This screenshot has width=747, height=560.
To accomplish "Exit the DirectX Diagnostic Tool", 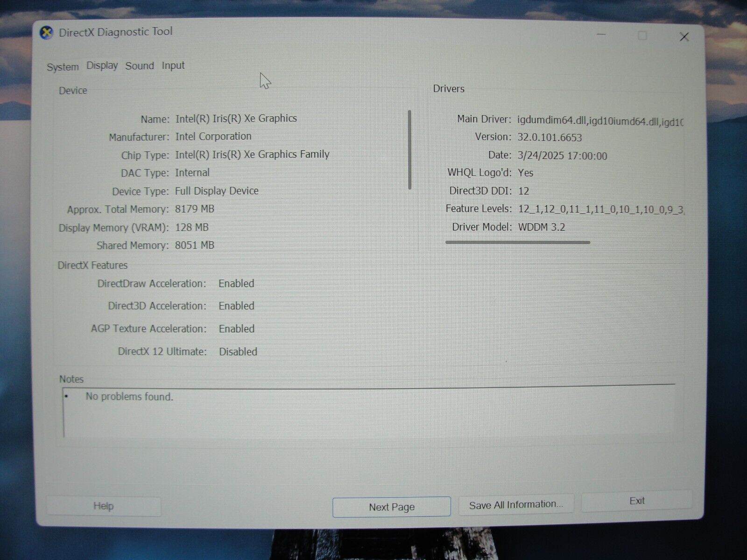I will (x=636, y=501).
